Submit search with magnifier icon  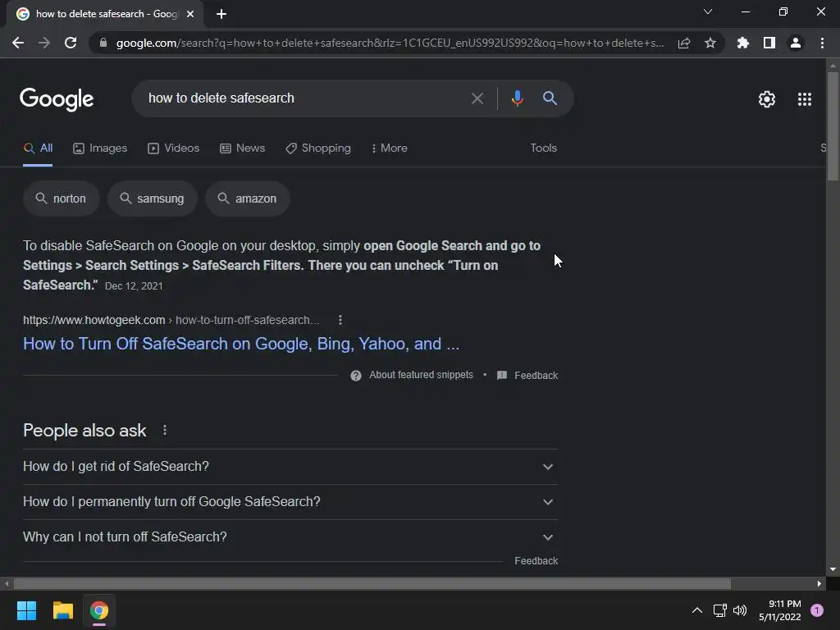[x=550, y=98]
